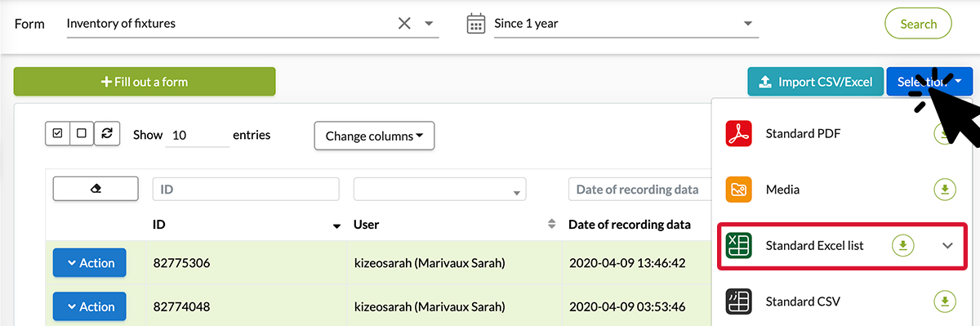Click the Search button
980x326 pixels.
918,24
